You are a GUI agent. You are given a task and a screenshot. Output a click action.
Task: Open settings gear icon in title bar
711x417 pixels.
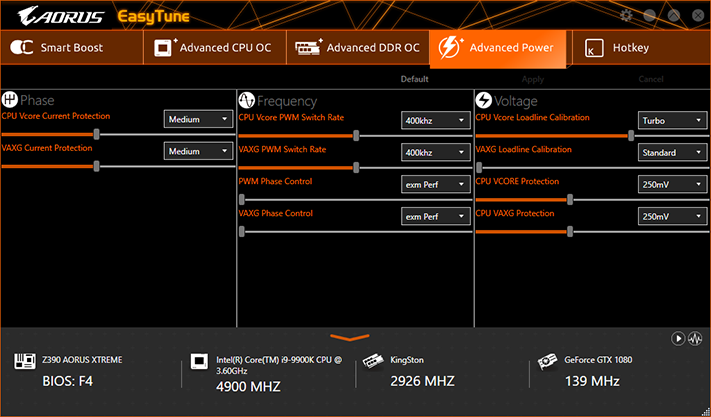626,15
